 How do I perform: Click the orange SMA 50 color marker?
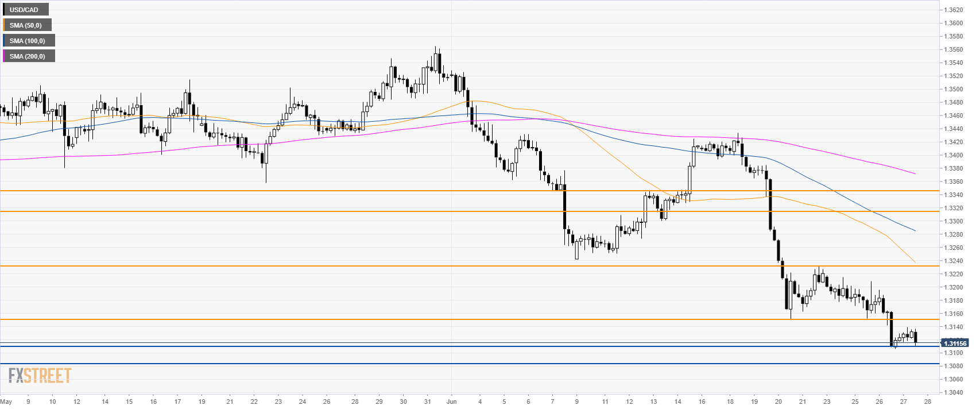click(x=3, y=25)
